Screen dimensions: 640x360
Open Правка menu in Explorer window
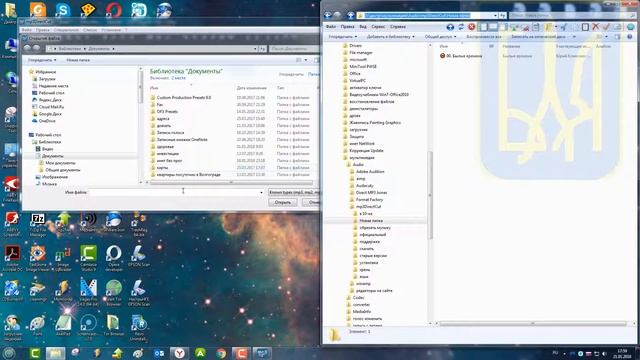click(347, 27)
